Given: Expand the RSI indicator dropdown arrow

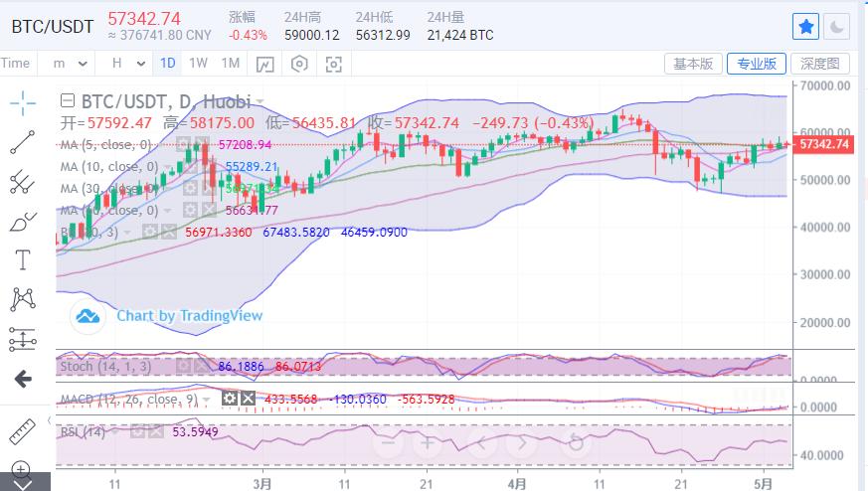Looking at the screenshot, I should 115,431.
